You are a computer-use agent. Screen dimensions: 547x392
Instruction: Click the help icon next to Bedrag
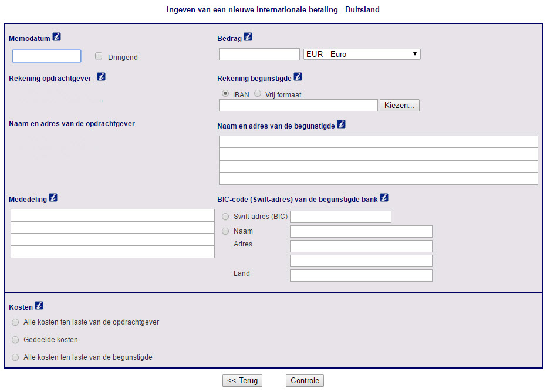(248, 37)
